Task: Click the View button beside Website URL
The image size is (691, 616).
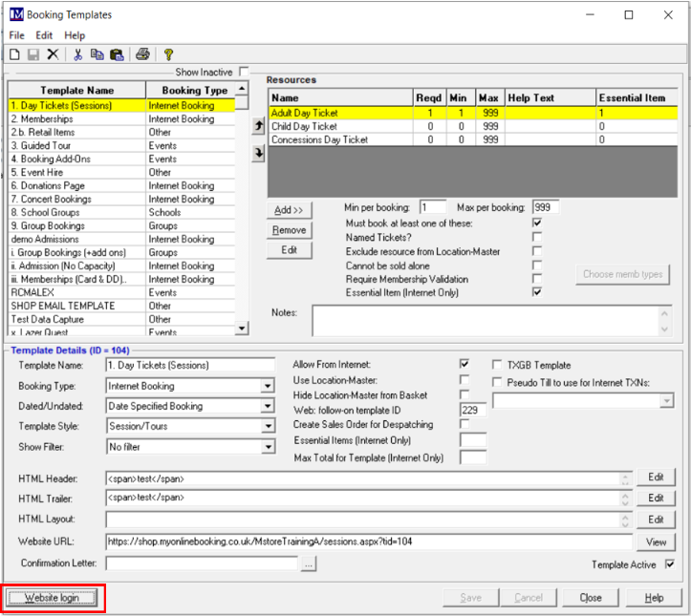Action: coord(656,542)
